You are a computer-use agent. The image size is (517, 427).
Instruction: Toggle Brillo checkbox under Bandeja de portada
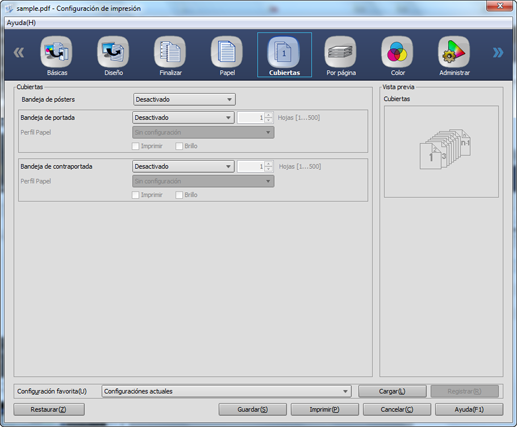179,146
